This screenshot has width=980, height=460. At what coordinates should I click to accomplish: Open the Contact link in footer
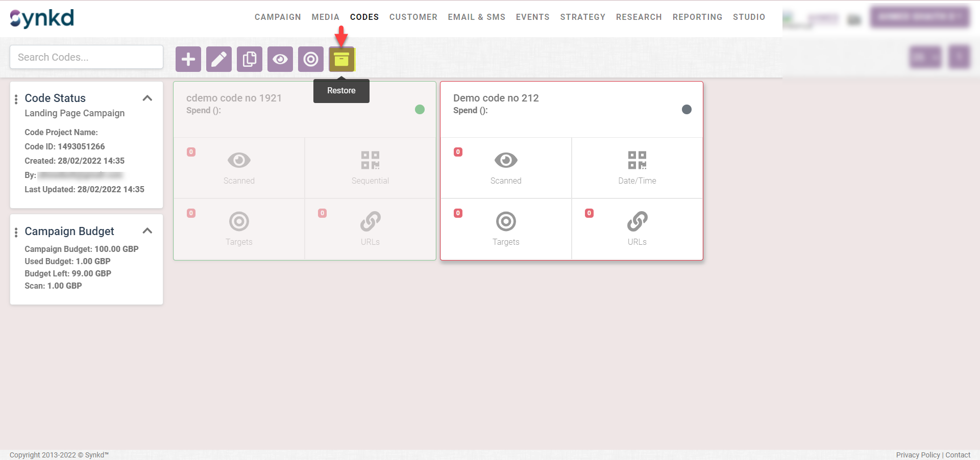pos(958,455)
